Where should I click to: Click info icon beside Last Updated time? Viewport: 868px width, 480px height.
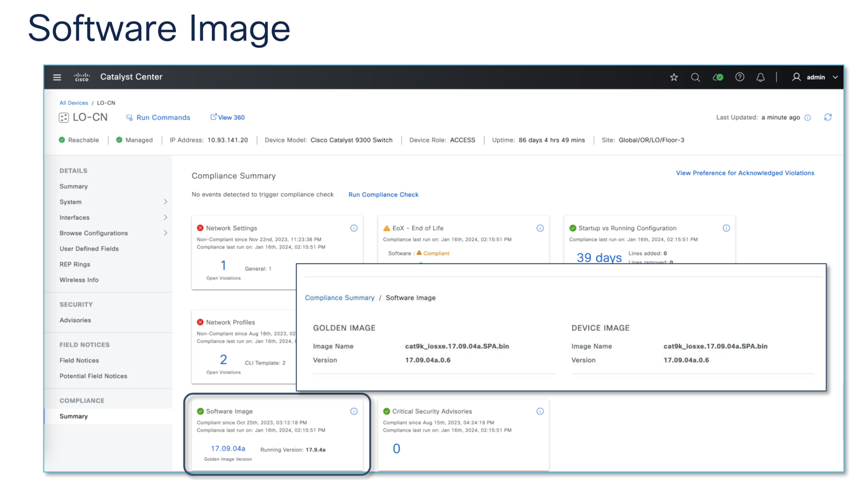coord(808,117)
